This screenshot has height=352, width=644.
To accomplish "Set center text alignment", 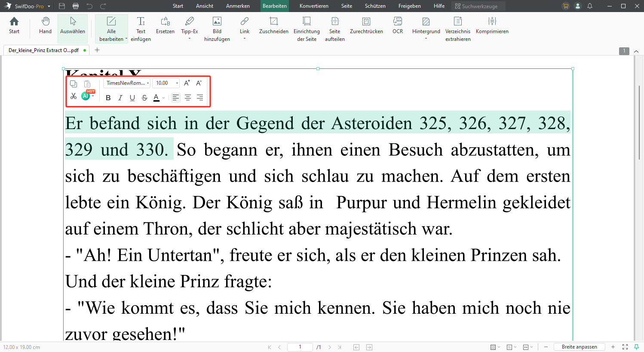I will point(188,98).
